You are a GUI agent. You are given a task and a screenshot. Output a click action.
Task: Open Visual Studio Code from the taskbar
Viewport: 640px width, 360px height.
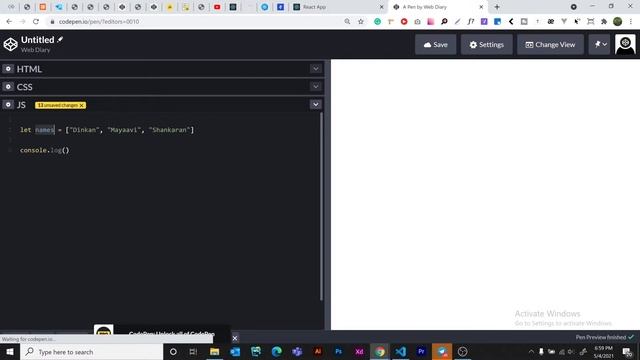[400, 351]
